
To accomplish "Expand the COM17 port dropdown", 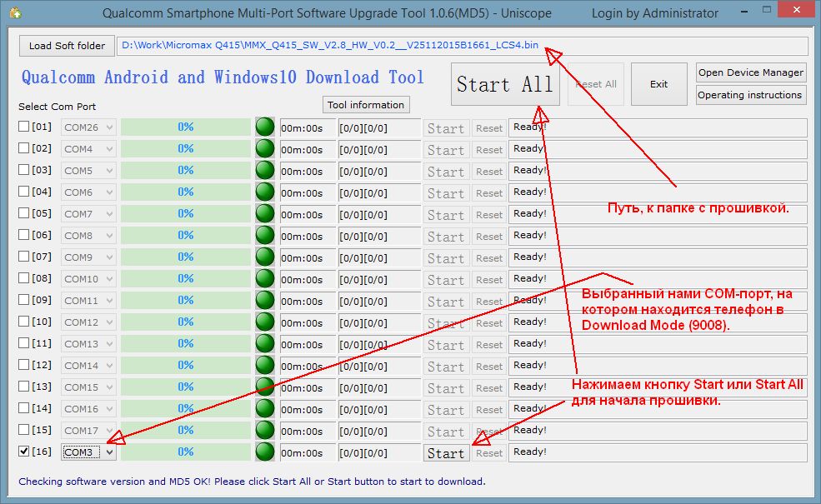I will pyautogui.click(x=88, y=431).
